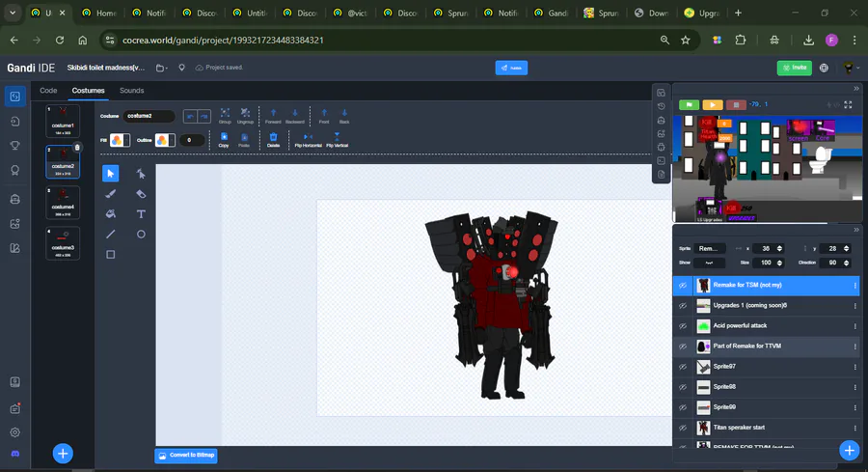Image resolution: width=868 pixels, height=472 pixels.
Task: Pick the Eraser tool
Action: click(x=141, y=194)
